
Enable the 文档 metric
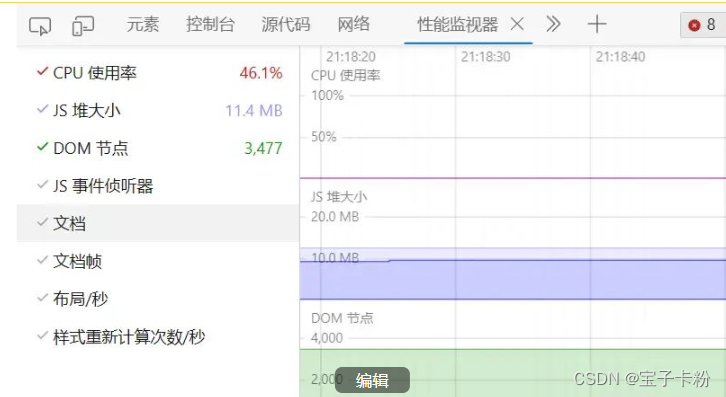pos(158,223)
